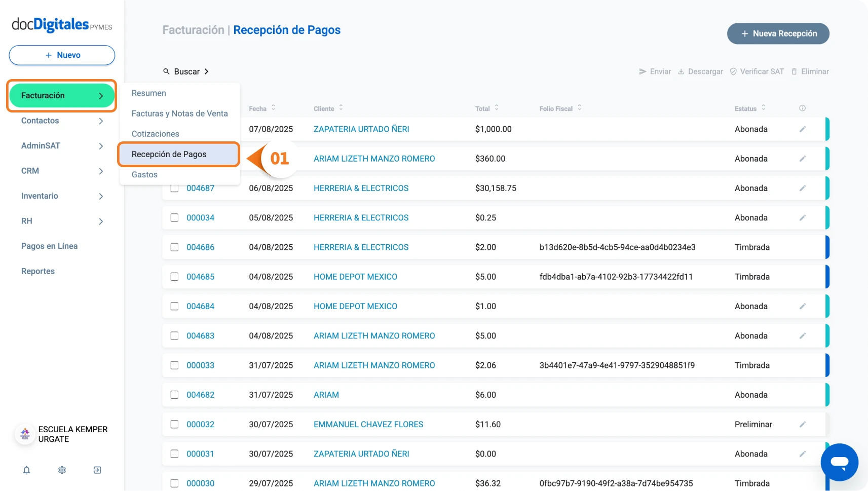Click edit pencil for folio 004684
Image resolution: width=868 pixels, height=491 pixels.
[x=803, y=307]
